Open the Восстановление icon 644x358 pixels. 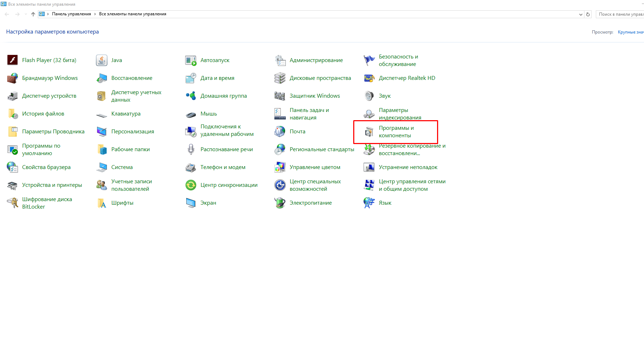coord(102,78)
